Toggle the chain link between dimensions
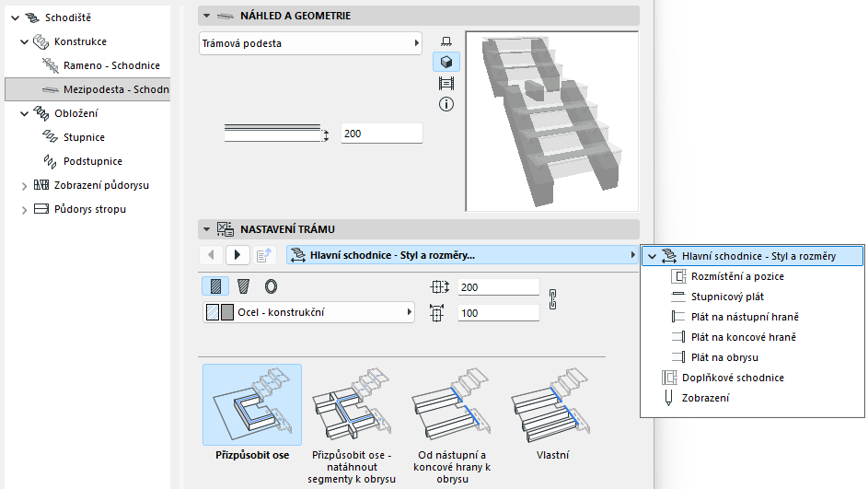This screenshot has height=489, width=868. (x=552, y=299)
